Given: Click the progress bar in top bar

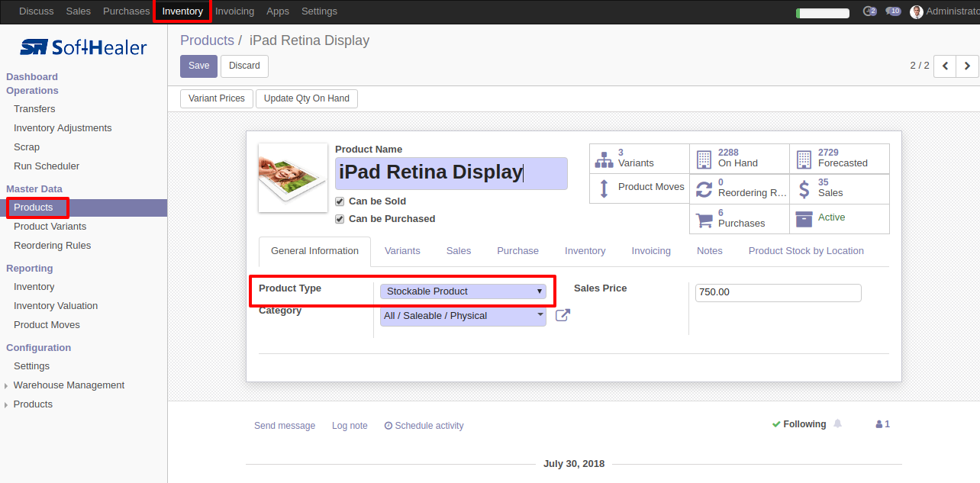Looking at the screenshot, I should (x=823, y=13).
